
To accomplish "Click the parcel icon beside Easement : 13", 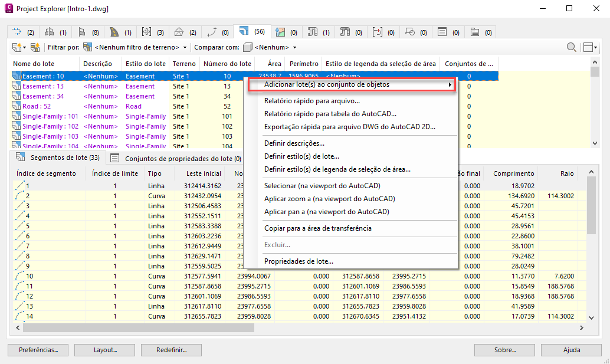I will pos(17,86).
